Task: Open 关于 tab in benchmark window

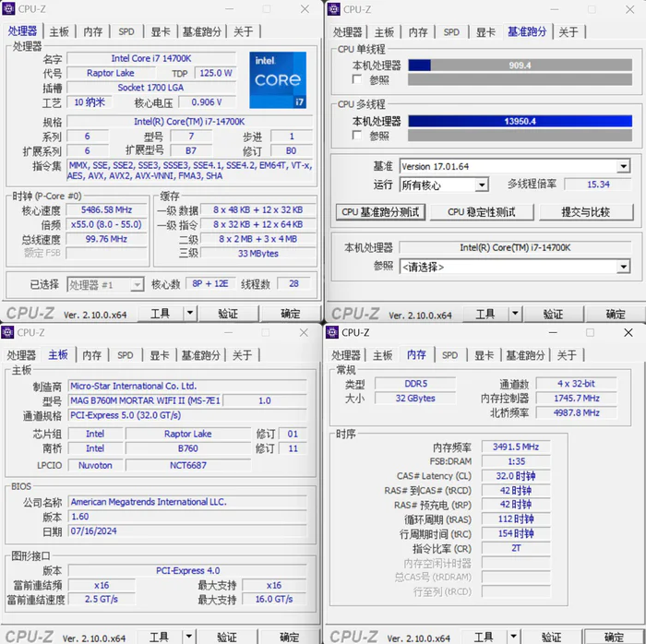Action: click(x=568, y=32)
